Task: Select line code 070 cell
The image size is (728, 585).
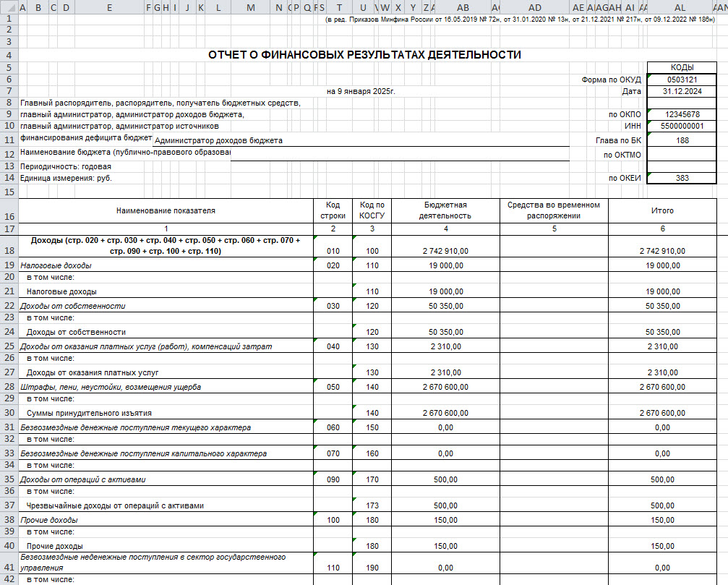Action: click(333, 453)
